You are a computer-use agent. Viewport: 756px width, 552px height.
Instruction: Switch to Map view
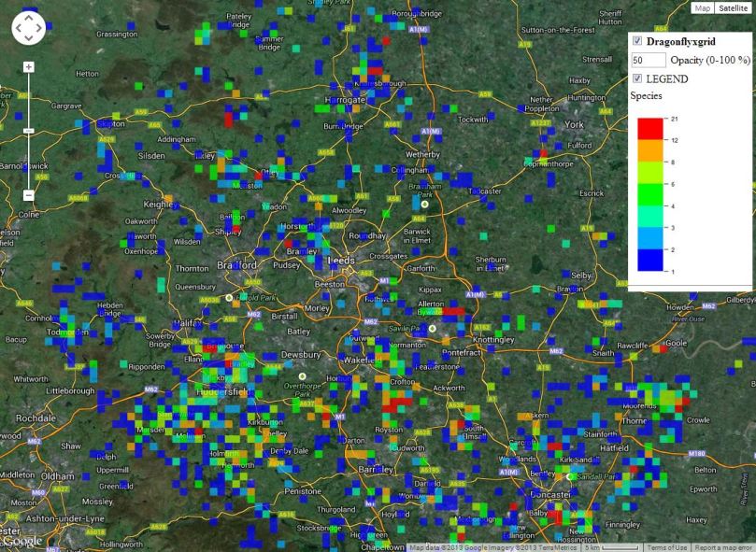point(702,7)
